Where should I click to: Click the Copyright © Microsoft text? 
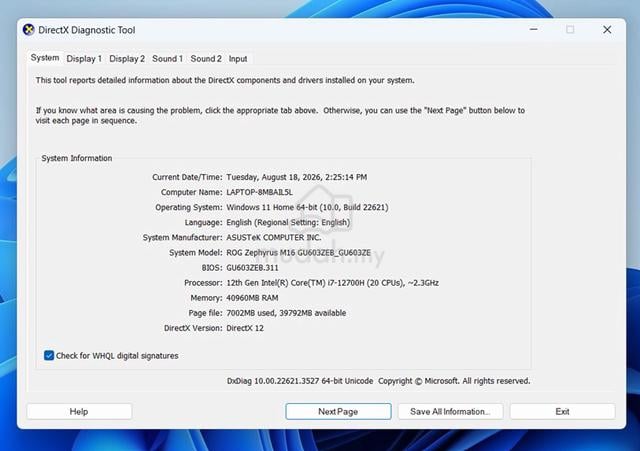tap(454, 381)
